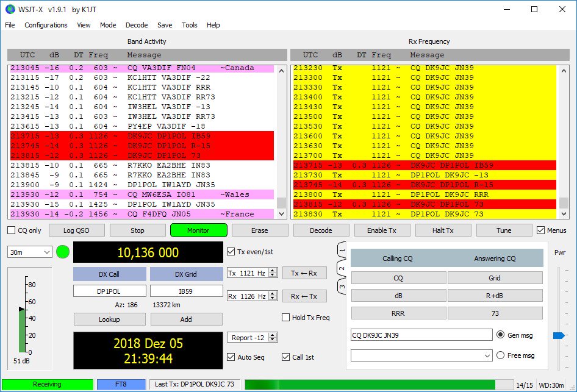Click the dB message button

[x=398, y=296]
